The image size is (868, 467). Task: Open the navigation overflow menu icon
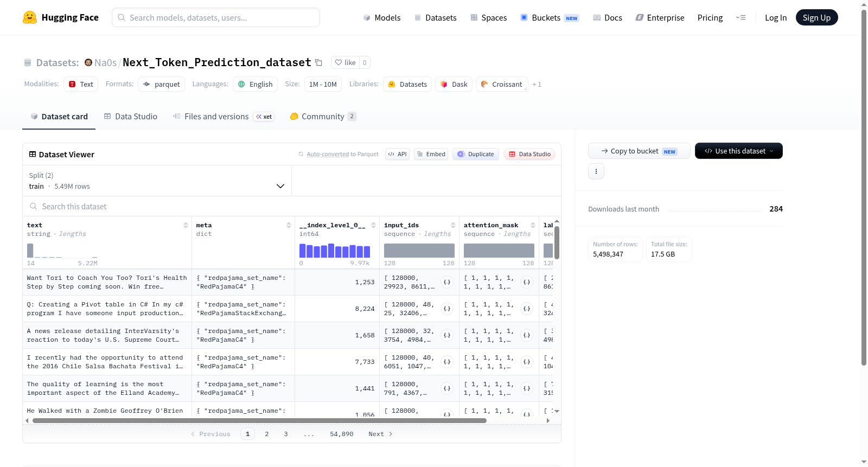(741, 17)
